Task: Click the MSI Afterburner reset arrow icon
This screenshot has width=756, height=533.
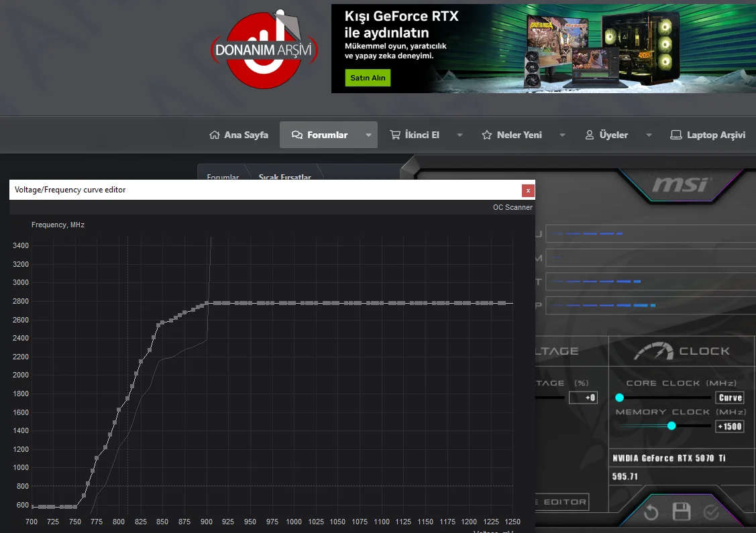Action: (651, 512)
